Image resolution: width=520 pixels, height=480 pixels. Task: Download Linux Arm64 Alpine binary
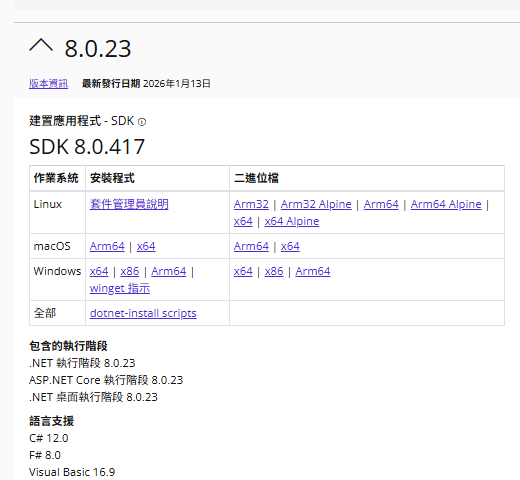coord(446,204)
